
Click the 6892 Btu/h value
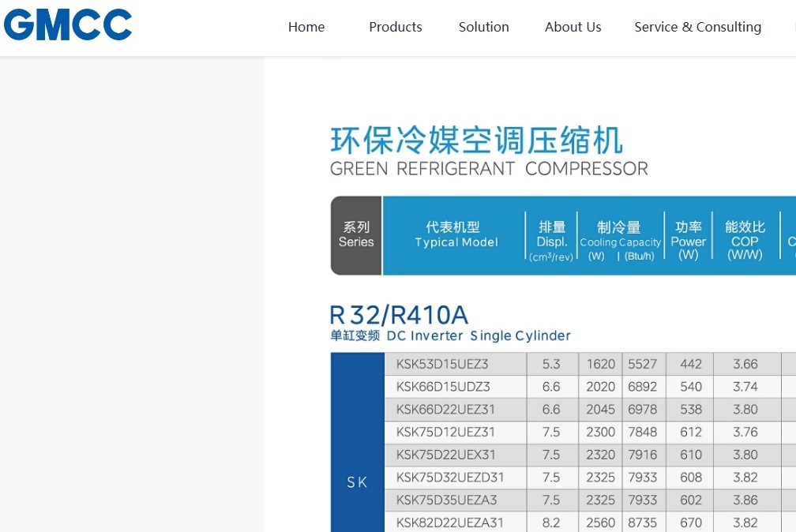click(643, 387)
